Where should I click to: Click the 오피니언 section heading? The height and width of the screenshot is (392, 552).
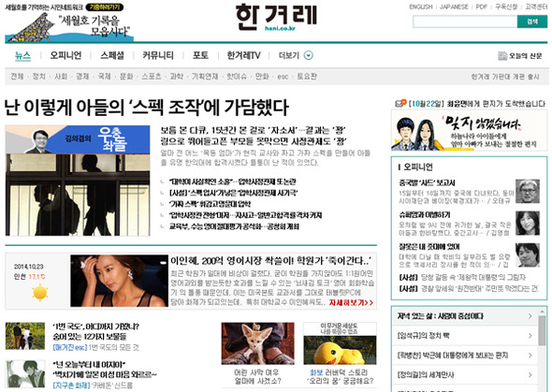click(418, 167)
